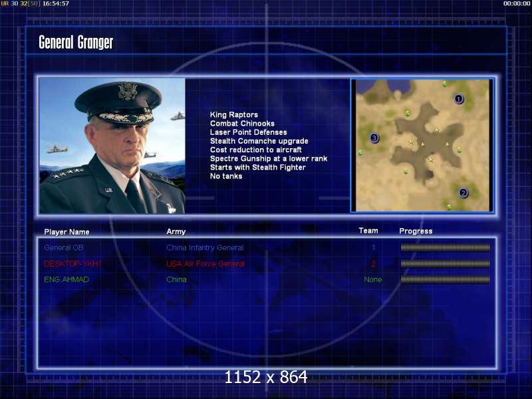This screenshot has height=399, width=532.
Task: Click the China Infantry General army entry
Action: (205, 247)
